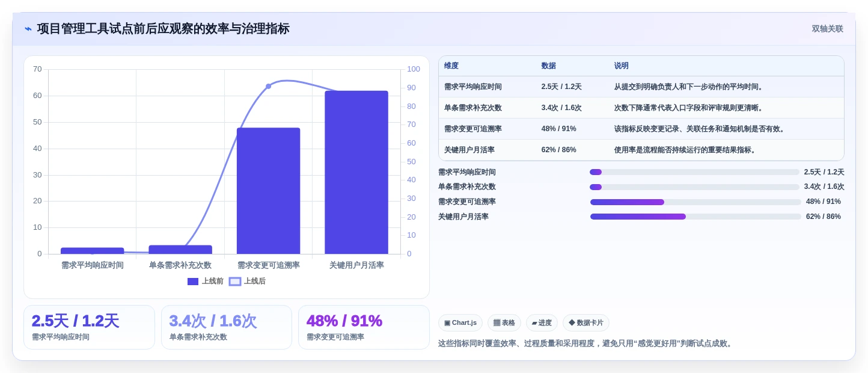Click the 关键用户月活率 bar in chart
Viewport: 868px width, 373px height.
click(x=356, y=172)
